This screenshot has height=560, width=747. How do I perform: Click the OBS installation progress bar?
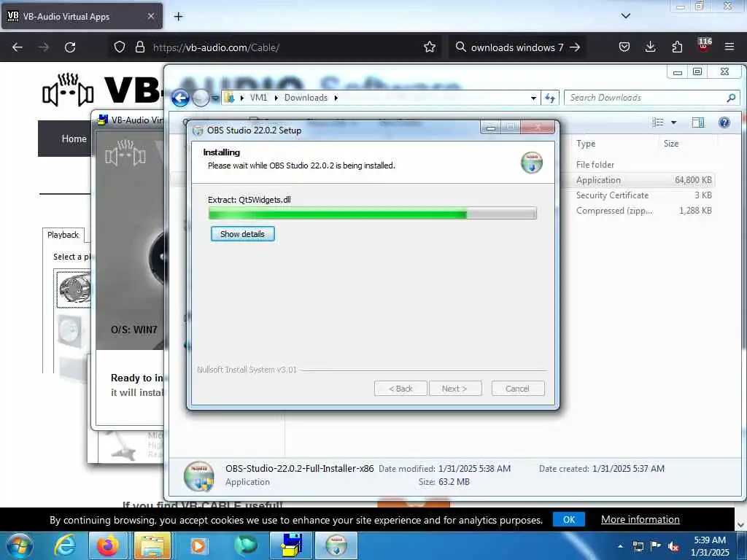pos(373,214)
